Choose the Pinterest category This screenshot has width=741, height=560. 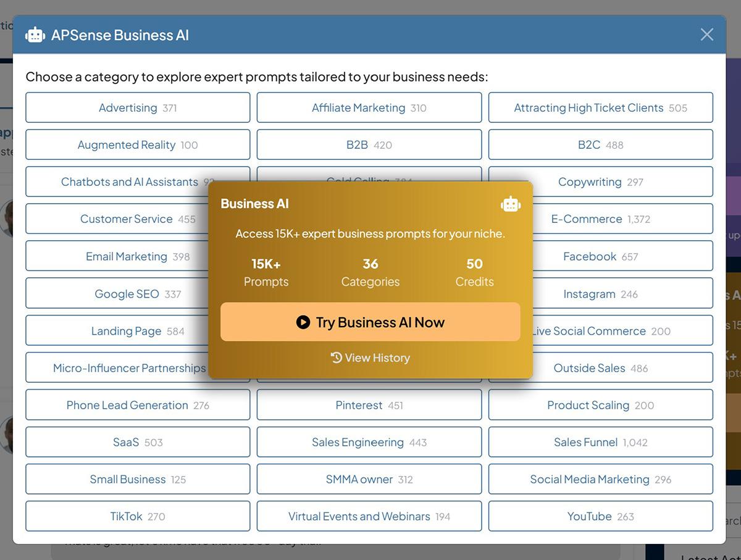pos(369,406)
